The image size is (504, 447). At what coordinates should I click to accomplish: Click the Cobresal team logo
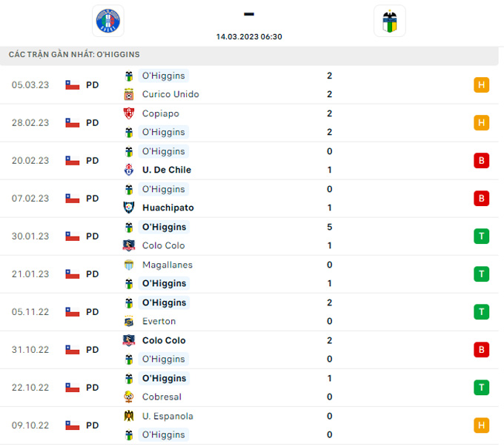click(x=129, y=397)
